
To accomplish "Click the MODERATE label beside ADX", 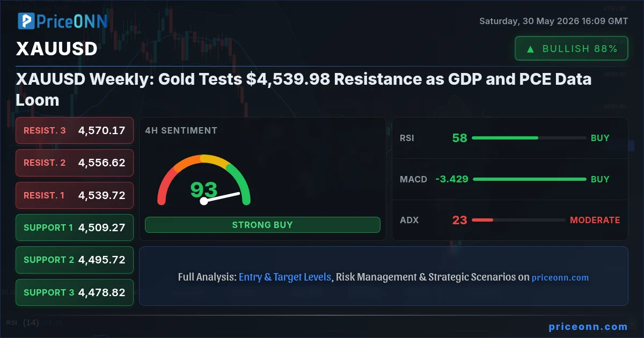I will (595, 220).
